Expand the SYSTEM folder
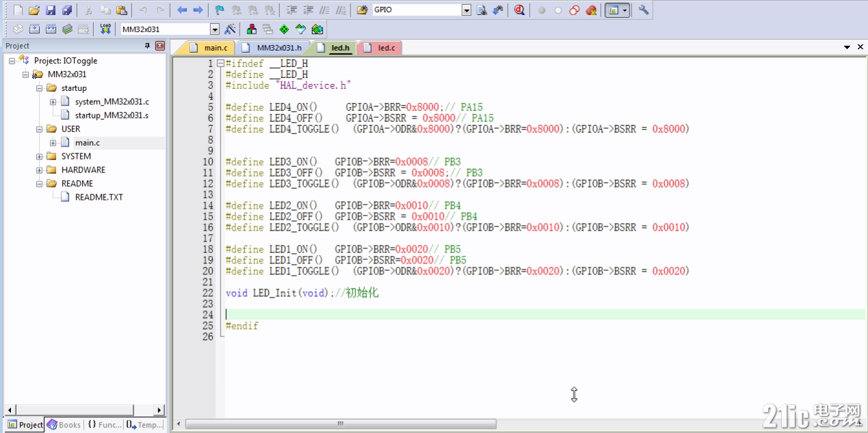This screenshot has width=868, height=433. pos(39,157)
